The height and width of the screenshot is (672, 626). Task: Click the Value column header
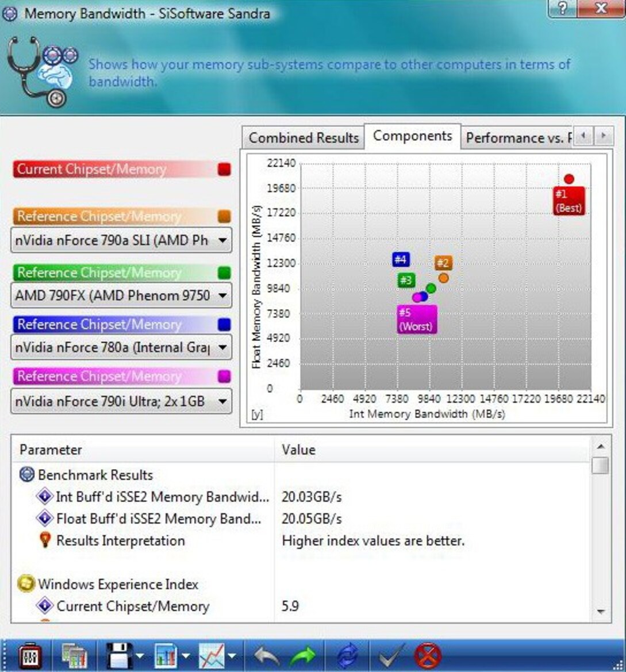[433, 450]
